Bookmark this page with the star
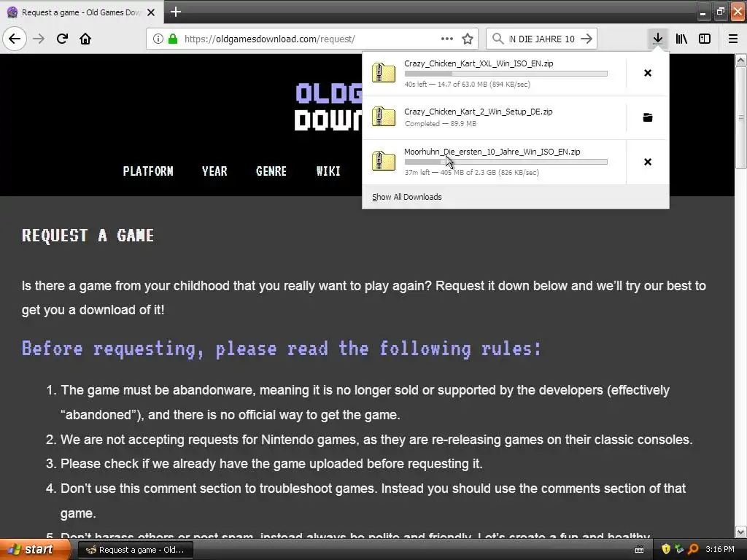This screenshot has height=560, width=747. point(468,39)
